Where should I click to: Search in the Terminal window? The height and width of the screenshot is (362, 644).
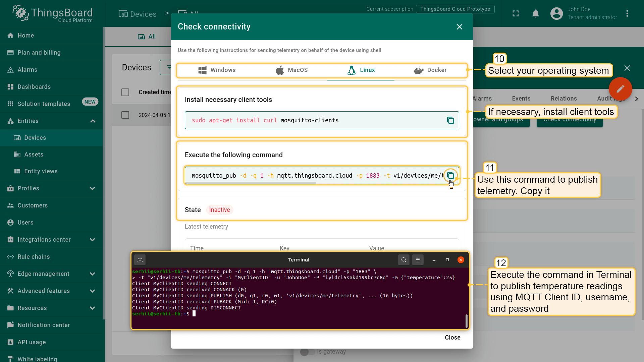[x=404, y=260]
